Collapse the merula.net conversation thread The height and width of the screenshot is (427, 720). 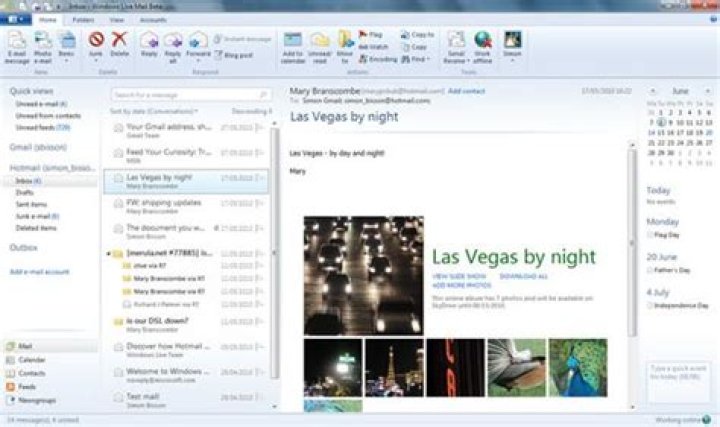click(x=108, y=253)
